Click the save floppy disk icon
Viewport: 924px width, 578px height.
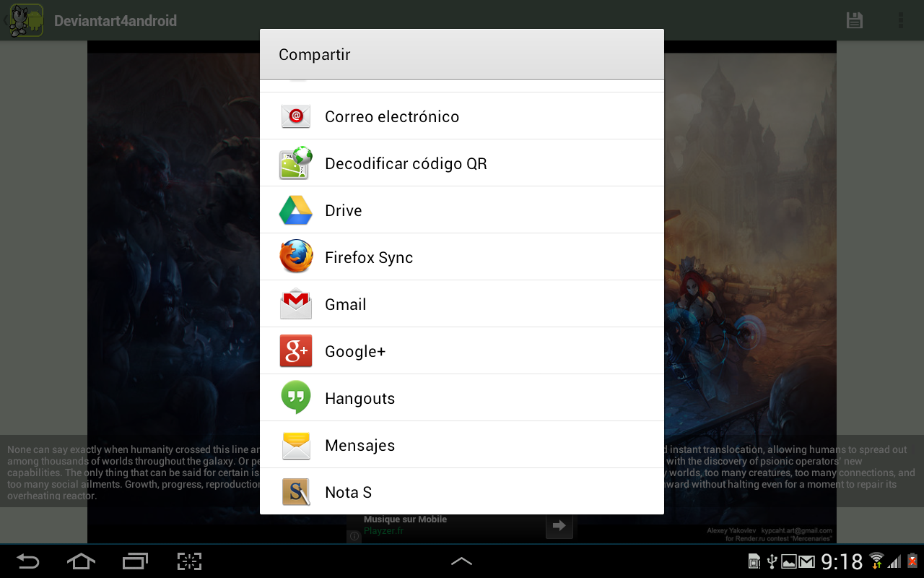click(x=855, y=20)
